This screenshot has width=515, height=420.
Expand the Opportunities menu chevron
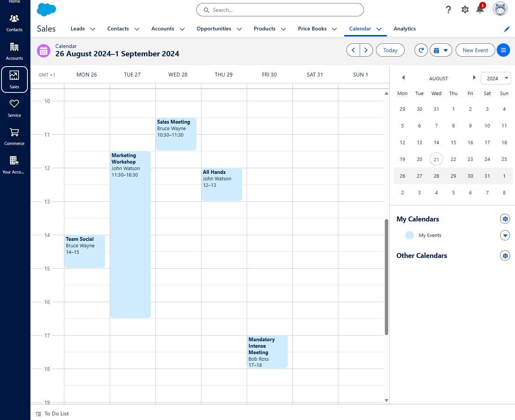239,29
